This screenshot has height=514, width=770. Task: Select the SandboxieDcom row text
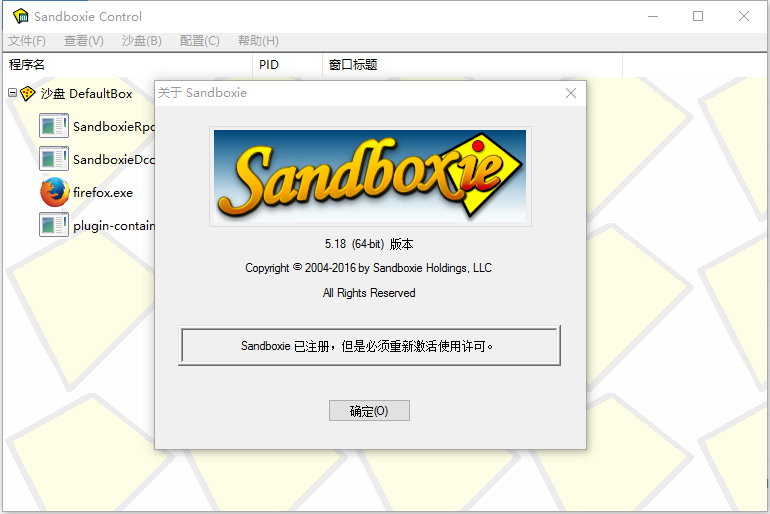[x=113, y=160]
